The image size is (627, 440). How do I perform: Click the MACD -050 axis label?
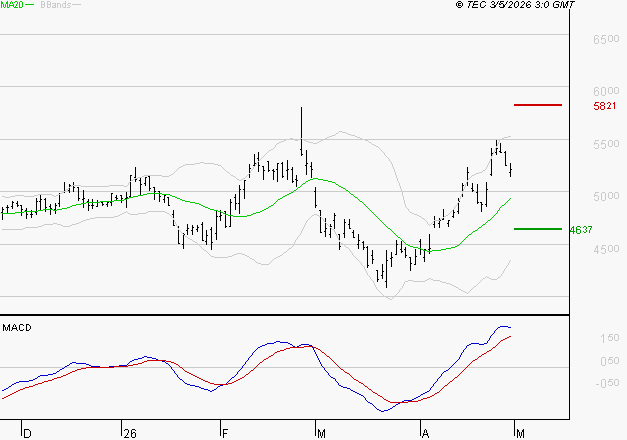[607, 383]
